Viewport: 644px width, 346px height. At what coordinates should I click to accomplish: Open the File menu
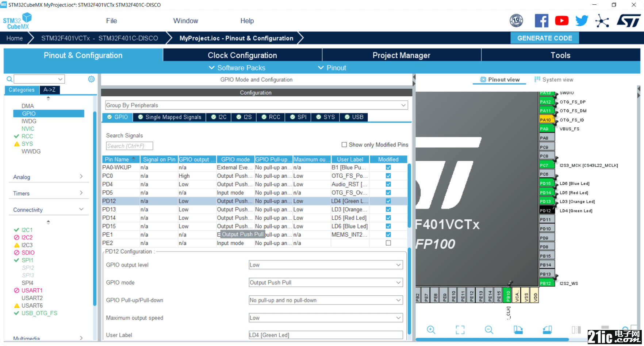coord(111,21)
